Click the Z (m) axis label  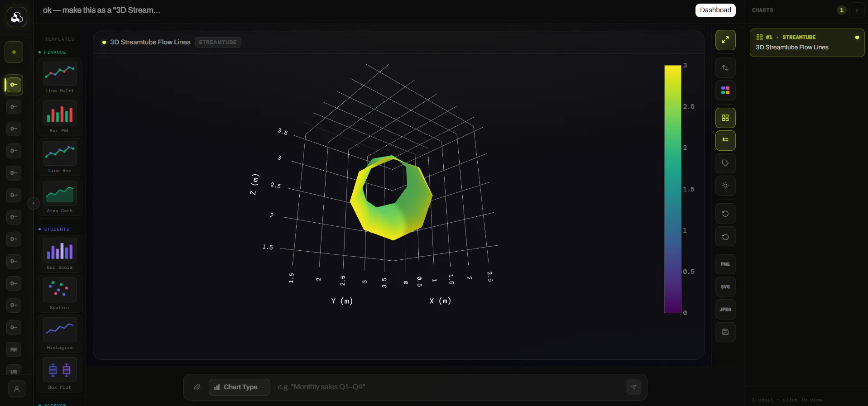coord(254,185)
